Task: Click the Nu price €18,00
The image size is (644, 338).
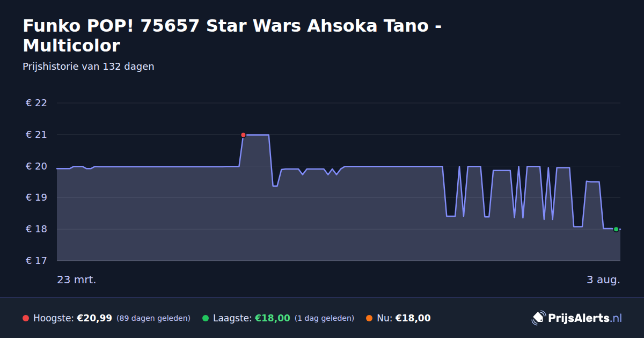Action: 413,318
